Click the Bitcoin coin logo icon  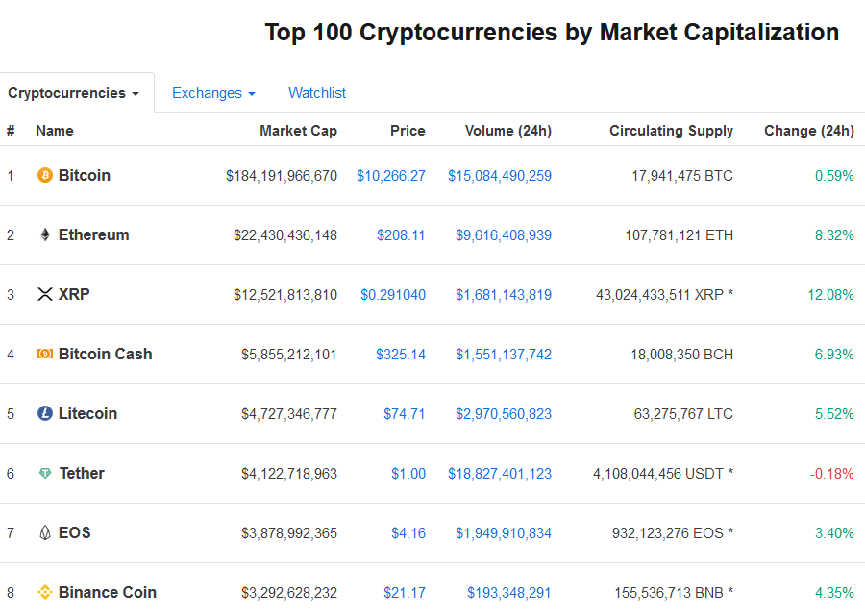point(44,175)
